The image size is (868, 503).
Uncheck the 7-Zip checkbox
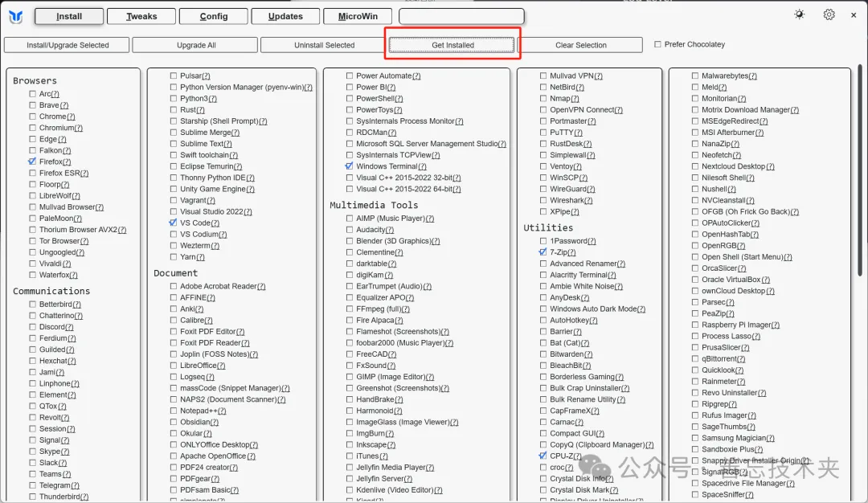[x=543, y=251]
